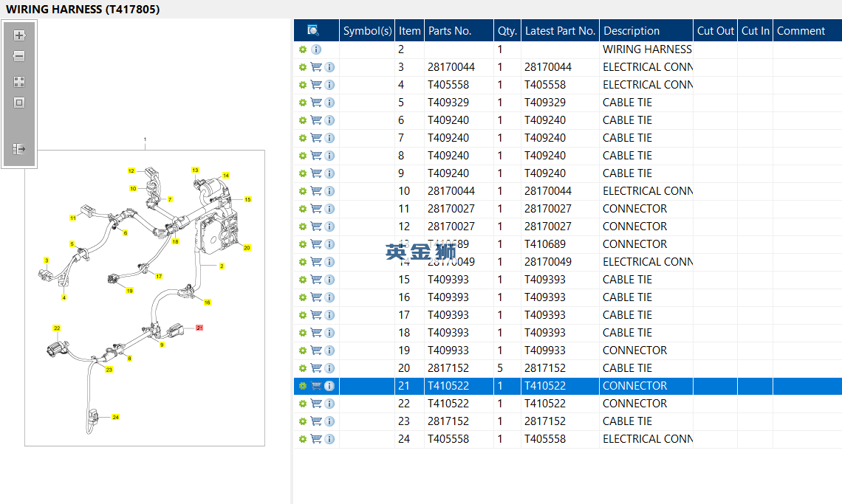
Task: Click latest part number T409329 in row 5
Action: pos(545,103)
